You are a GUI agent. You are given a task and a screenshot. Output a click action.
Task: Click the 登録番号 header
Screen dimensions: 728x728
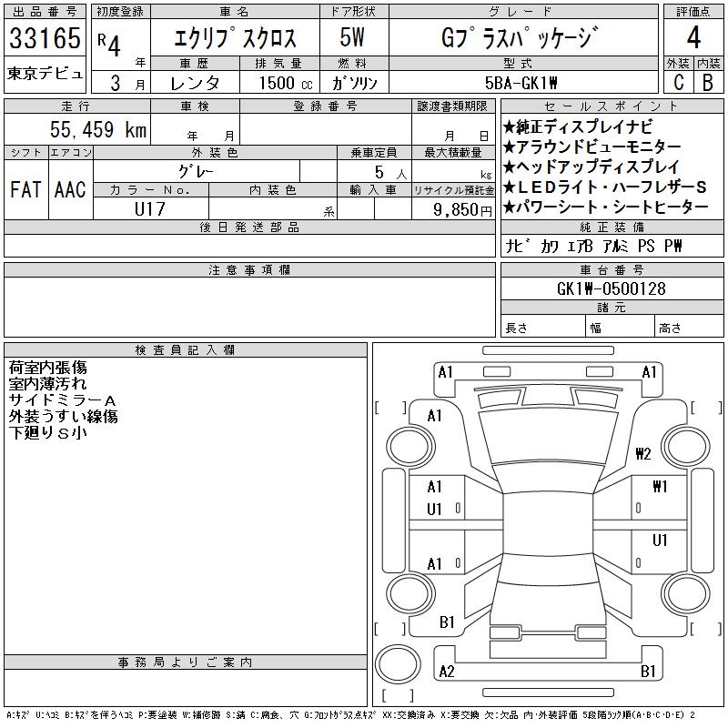point(326,106)
